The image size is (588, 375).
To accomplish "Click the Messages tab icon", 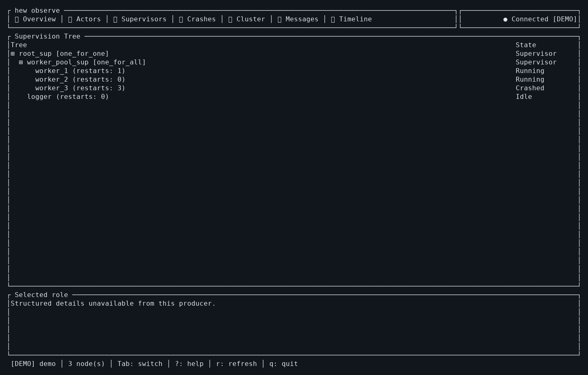I will pyautogui.click(x=280, y=19).
